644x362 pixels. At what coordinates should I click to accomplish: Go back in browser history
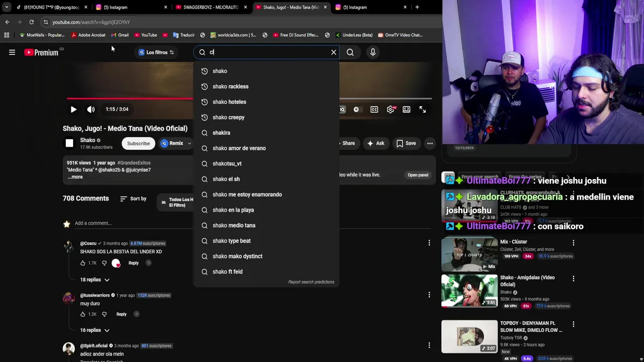[x=7, y=22]
